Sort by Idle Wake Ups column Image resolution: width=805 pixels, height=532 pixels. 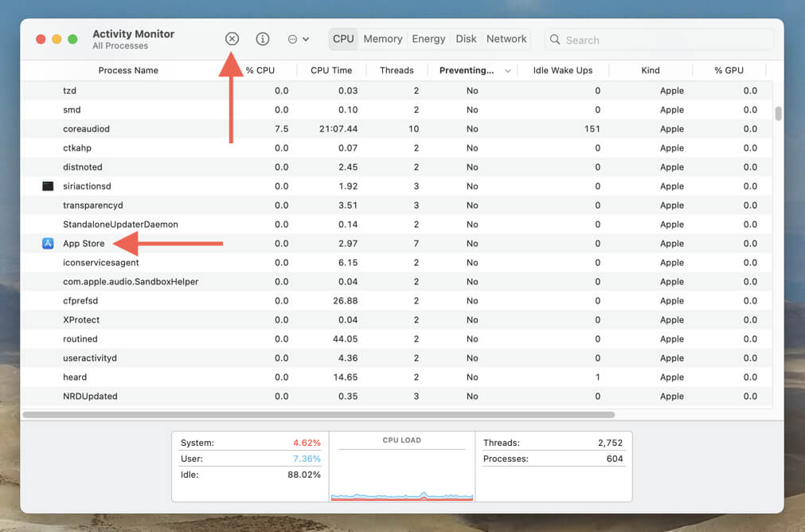[563, 70]
